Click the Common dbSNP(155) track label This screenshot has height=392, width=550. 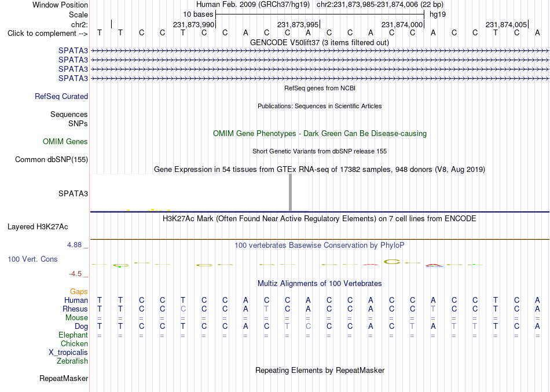click(52, 160)
